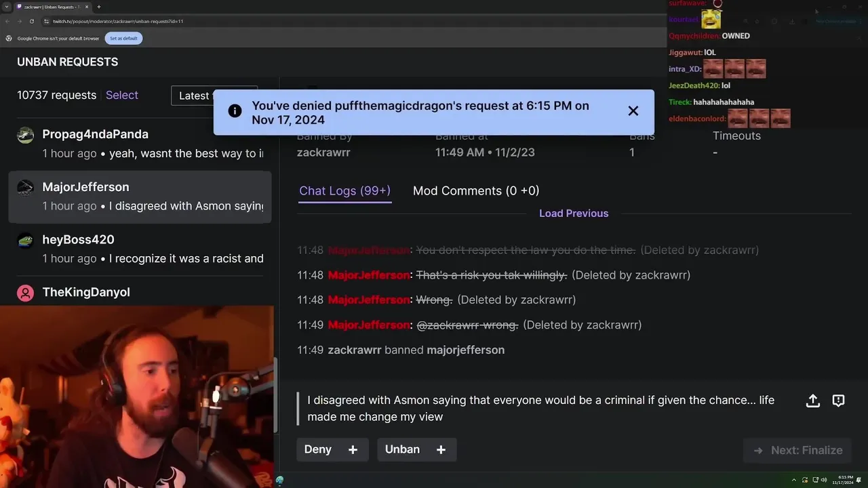
Task: Open the Chrome tab search dropdown
Action: [7, 7]
